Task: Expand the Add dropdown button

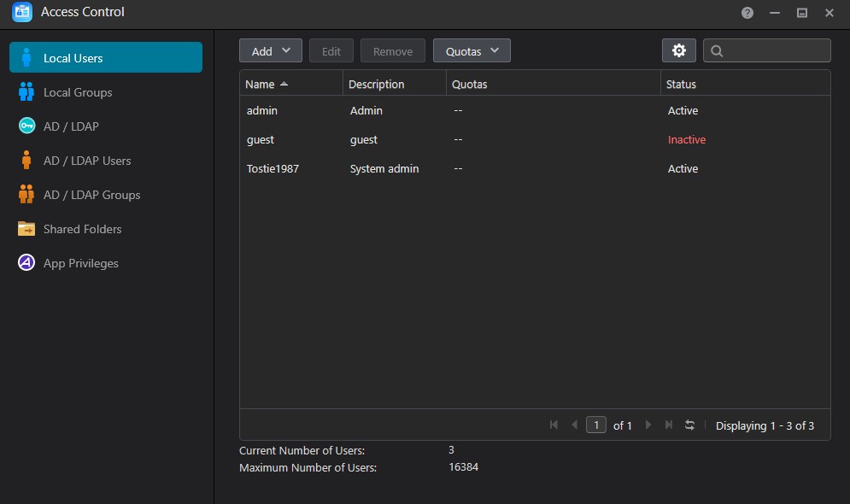Action: (271, 50)
